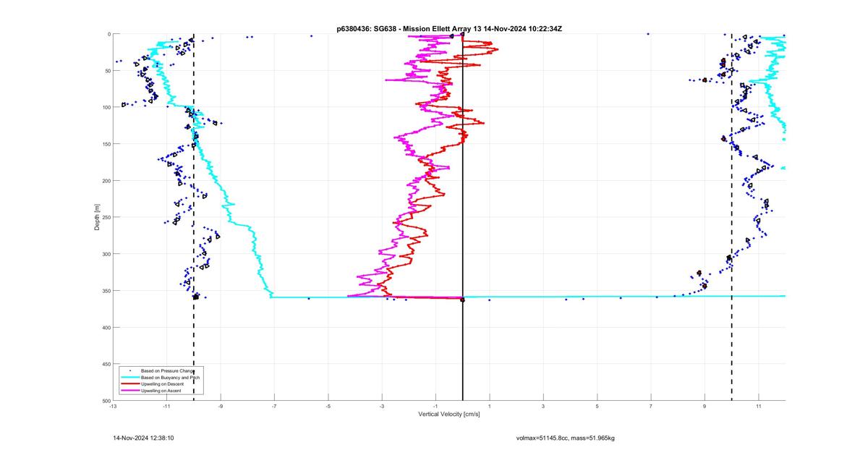The height and width of the screenshot is (450, 868).
Task: Click the 'Vertical Velocity [cm/s]' x-axis label
Action: click(x=449, y=415)
